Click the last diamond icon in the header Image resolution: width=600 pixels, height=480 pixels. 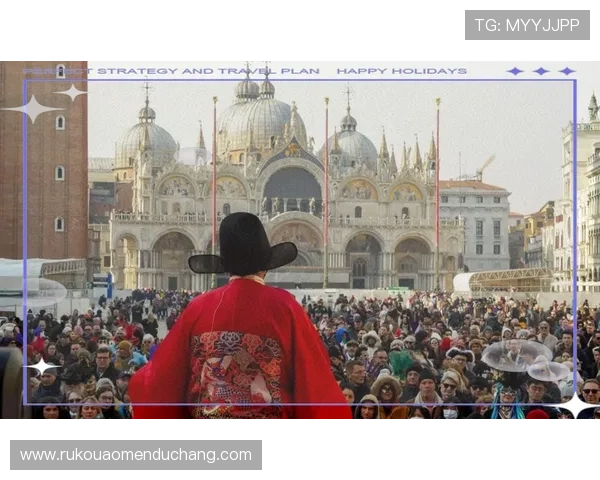coord(567,71)
